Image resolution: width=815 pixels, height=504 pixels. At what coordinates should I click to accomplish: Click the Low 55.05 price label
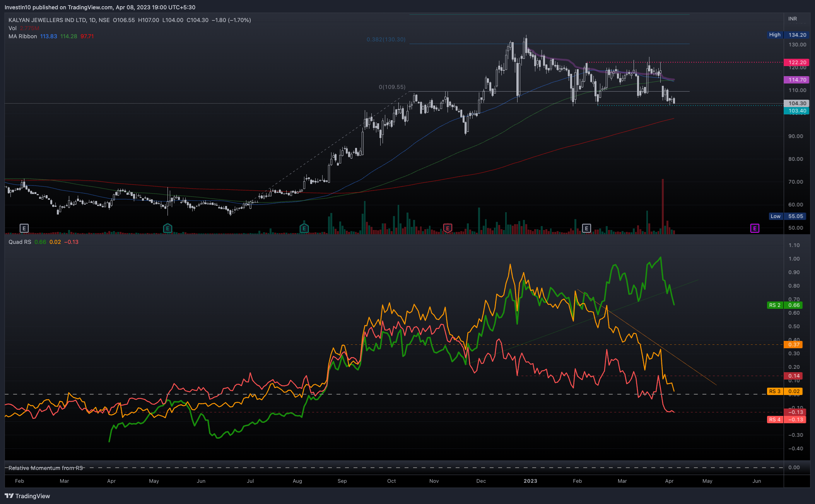pyautogui.click(x=787, y=216)
